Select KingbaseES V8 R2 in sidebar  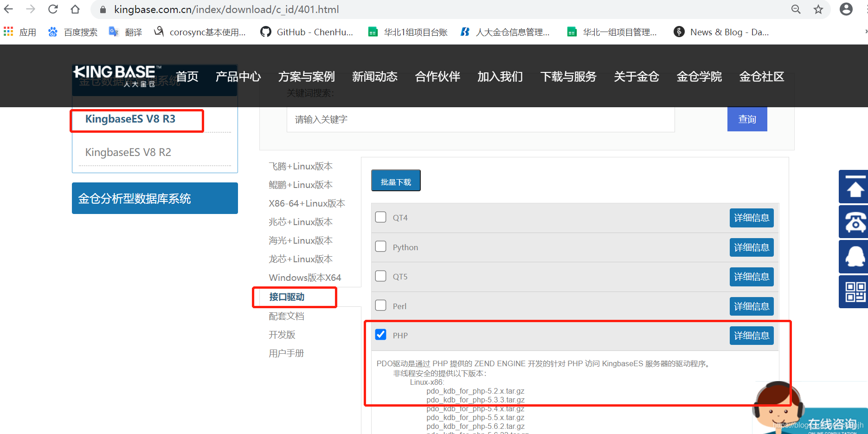(128, 152)
